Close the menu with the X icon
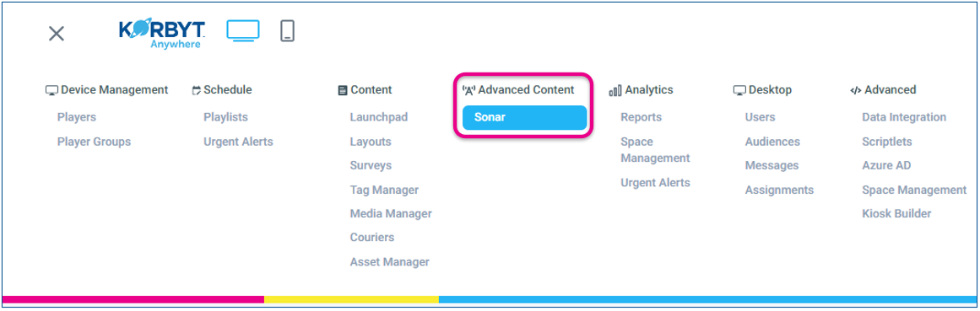Screen dimensions: 980x311 coord(57,33)
